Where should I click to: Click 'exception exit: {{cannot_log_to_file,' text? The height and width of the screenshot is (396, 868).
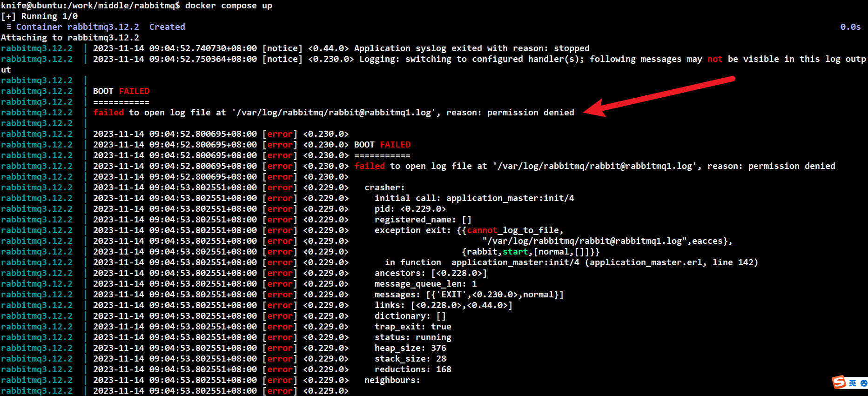coord(469,230)
